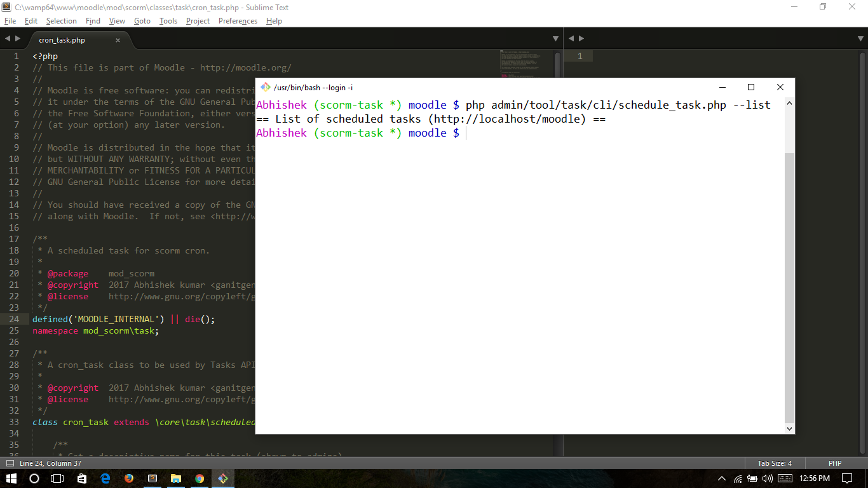Launch Microsoft Edge from taskbar

pos(105,478)
